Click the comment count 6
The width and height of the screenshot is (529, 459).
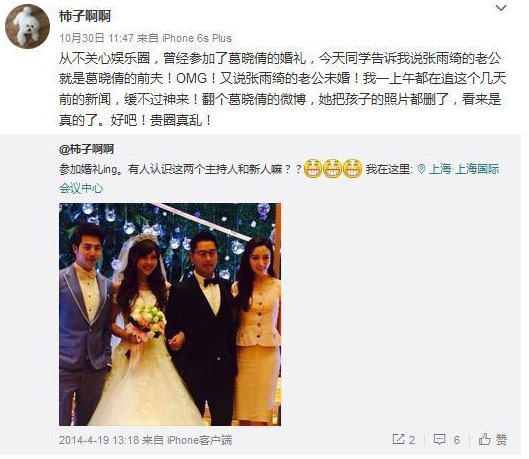pyautogui.click(x=456, y=439)
